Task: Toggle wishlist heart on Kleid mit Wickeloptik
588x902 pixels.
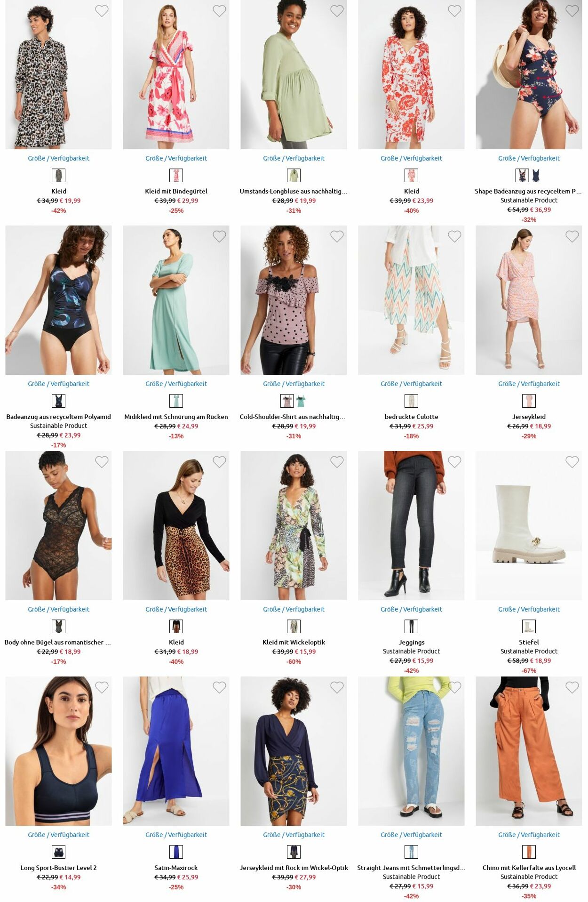Action: click(x=337, y=462)
